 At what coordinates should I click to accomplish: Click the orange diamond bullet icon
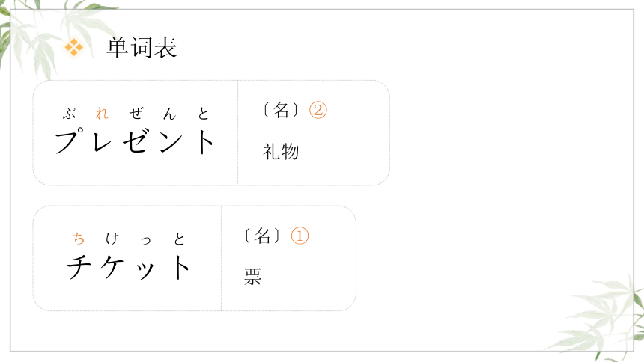(74, 47)
